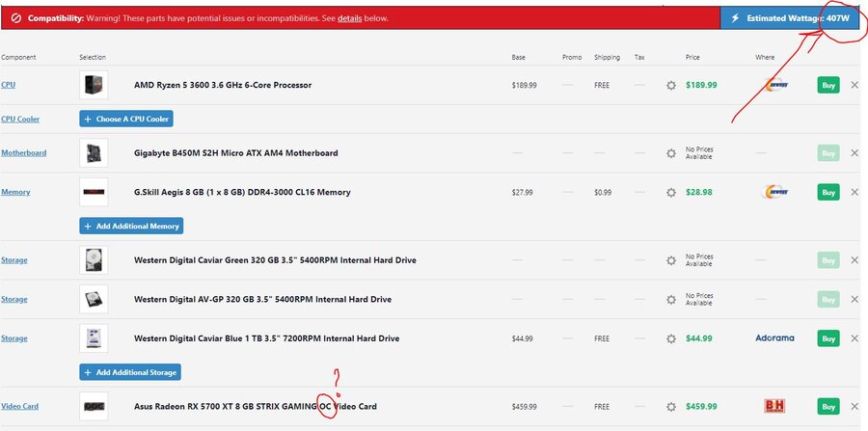
Task: Click the $28.98 green memory price
Action: point(699,193)
